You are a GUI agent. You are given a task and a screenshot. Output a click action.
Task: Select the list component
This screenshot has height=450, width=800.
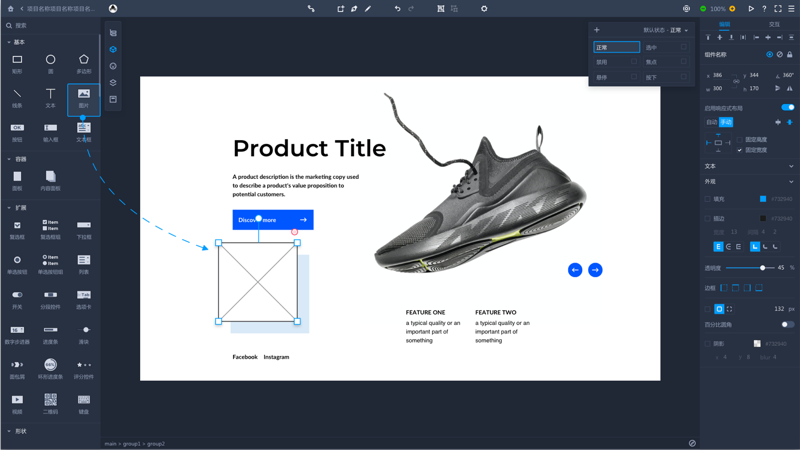tap(84, 260)
